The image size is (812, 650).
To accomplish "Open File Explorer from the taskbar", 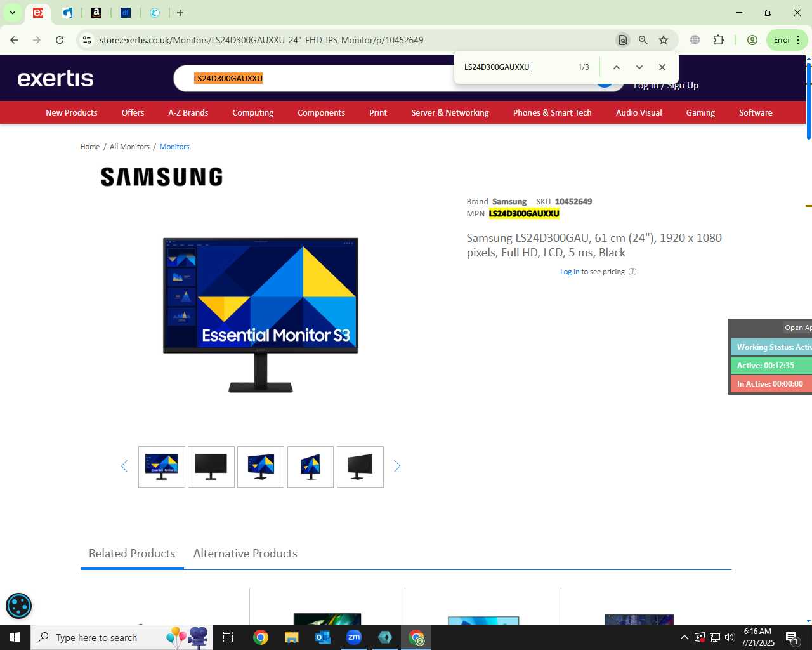I will tap(291, 637).
